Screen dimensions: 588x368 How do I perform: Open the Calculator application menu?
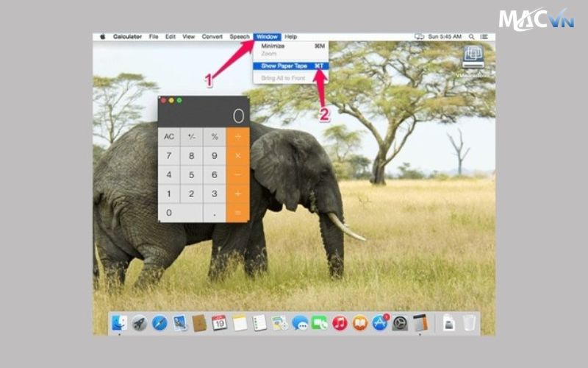127,36
